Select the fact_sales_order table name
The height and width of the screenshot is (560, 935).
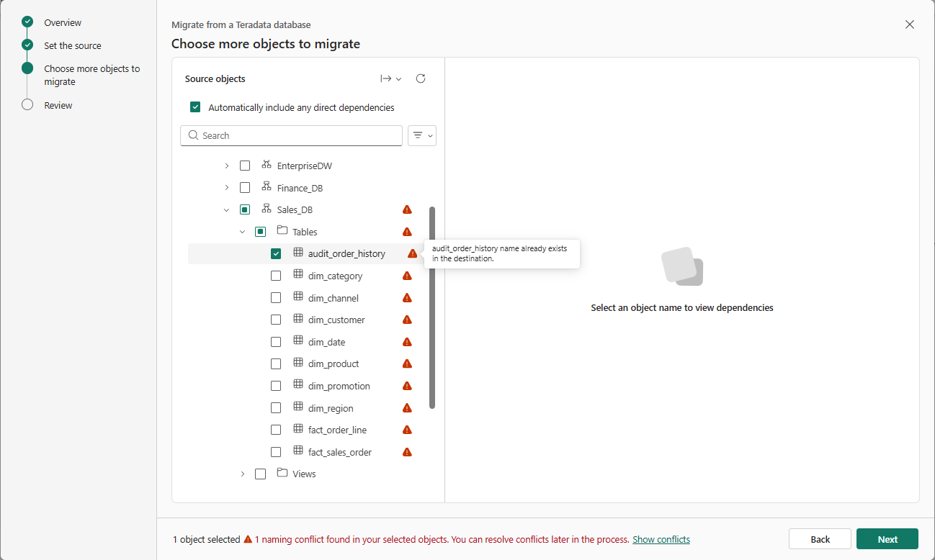(x=340, y=452)
